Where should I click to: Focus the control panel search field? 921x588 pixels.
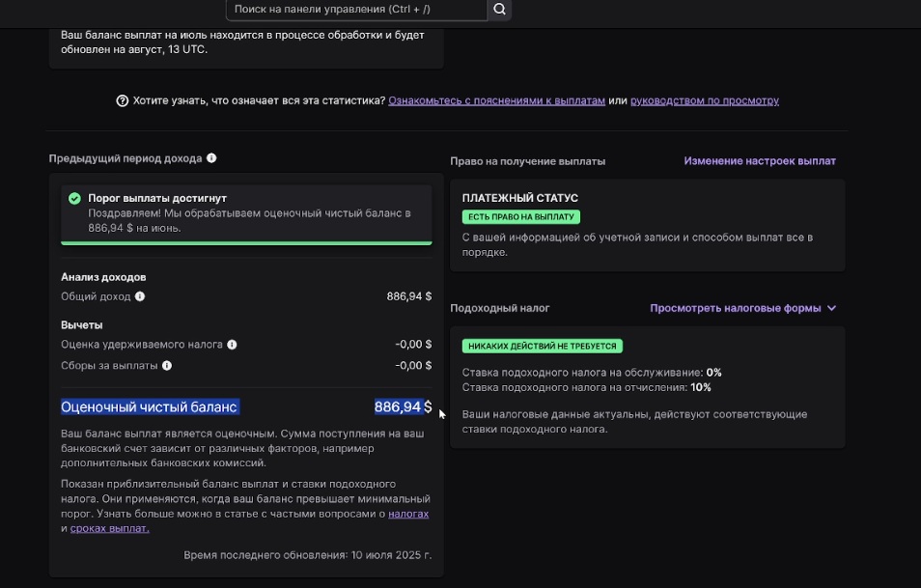(355, 10)
